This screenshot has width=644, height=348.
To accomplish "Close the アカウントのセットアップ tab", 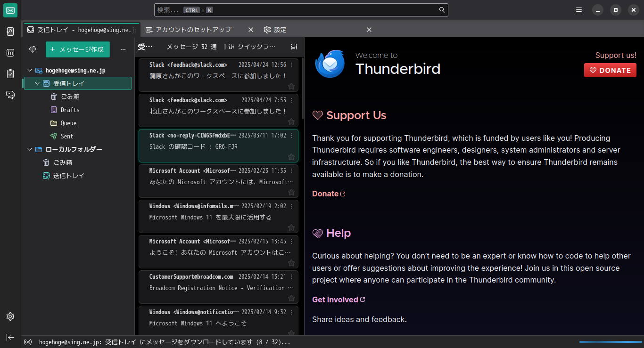I will click(x=251, y=30).
